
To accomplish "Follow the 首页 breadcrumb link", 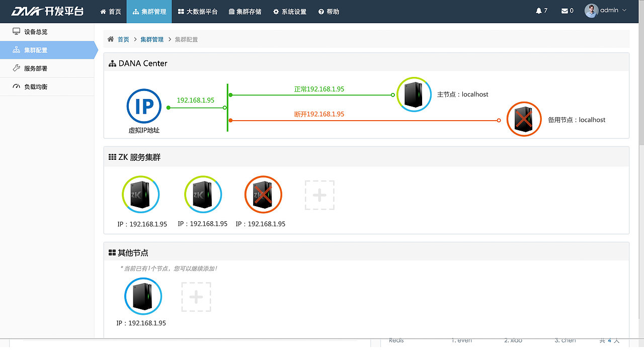I will 123,39.
